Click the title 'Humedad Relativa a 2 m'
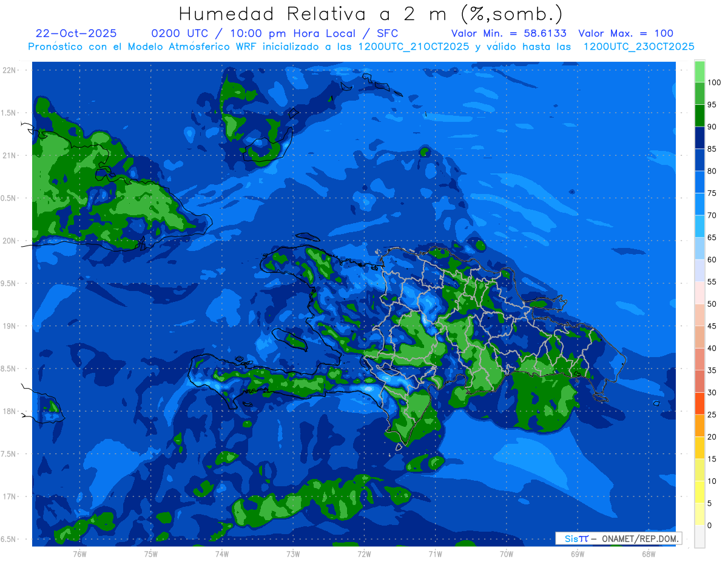 click(x=315, y=13)
